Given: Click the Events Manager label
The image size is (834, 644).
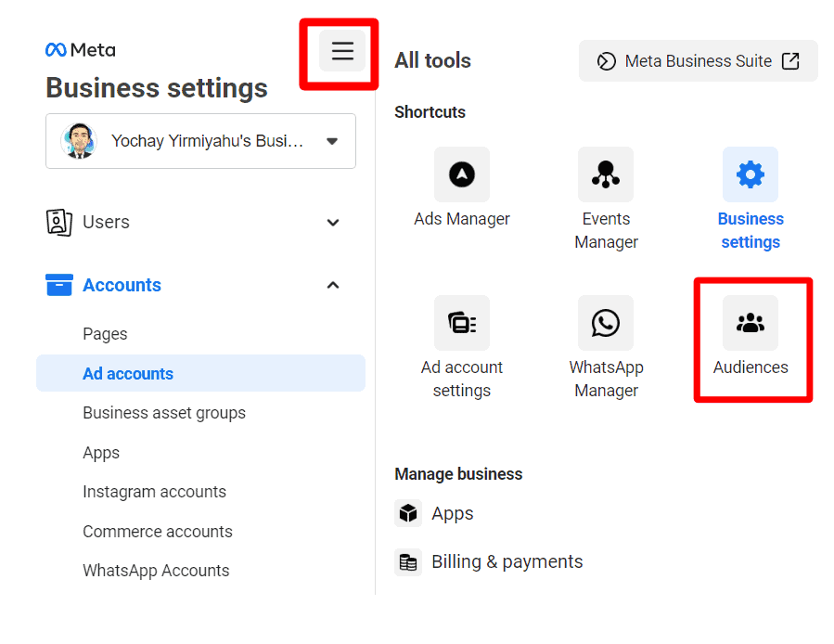Looking at the screenshot, I should coord(606,230).
